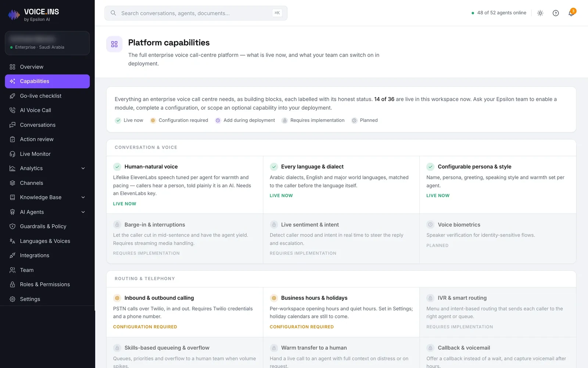This screenshot has width=588, height=368.
Task: Click the Human-natural voice check icon
Action: point(117,167)
